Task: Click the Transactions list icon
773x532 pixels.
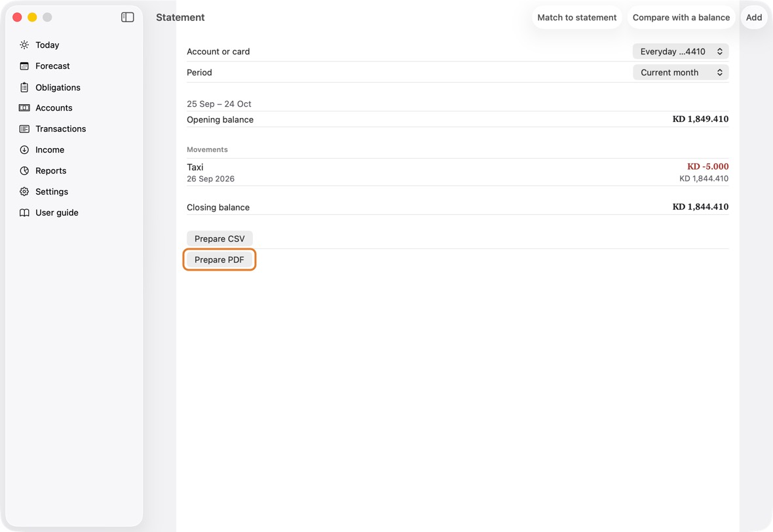Action: (24, 128)
